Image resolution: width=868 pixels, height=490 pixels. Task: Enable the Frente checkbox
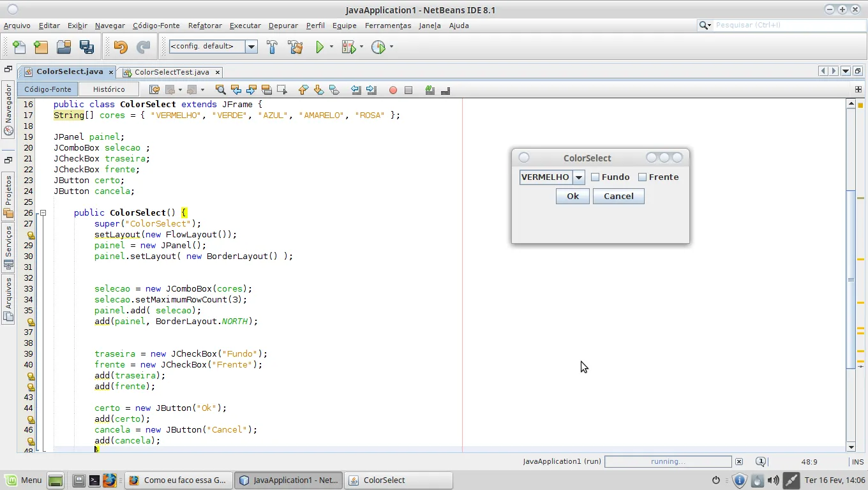point(643,177)
